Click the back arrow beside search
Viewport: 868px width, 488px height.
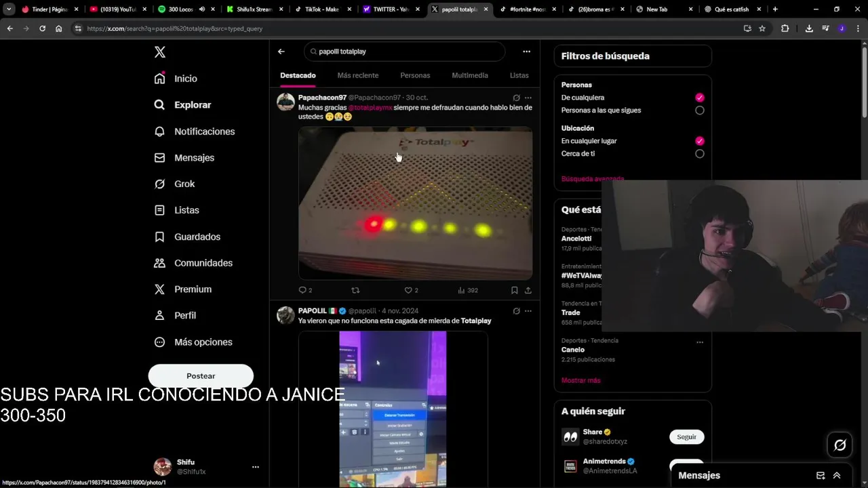pos(281,52)
